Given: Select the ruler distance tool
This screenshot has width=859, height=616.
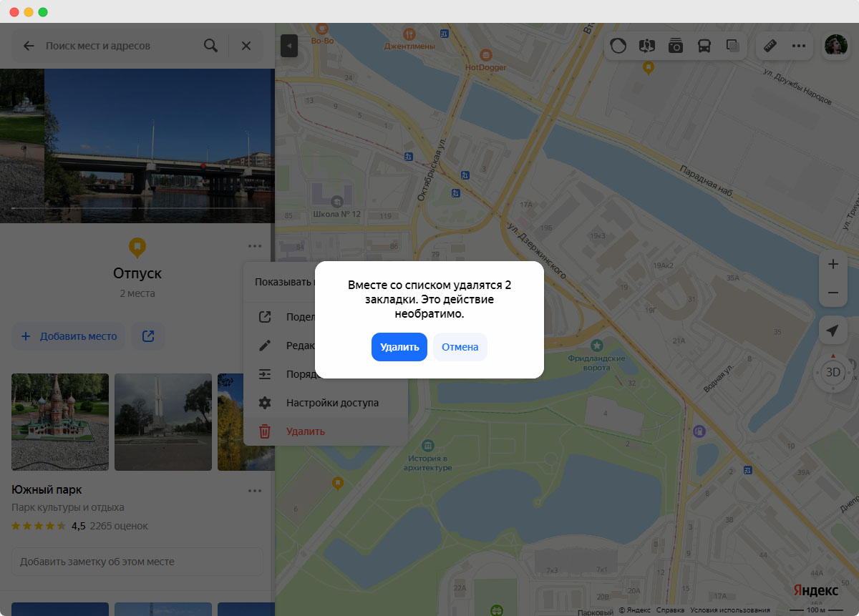Looking at the screenshot, I should point(770,46).
